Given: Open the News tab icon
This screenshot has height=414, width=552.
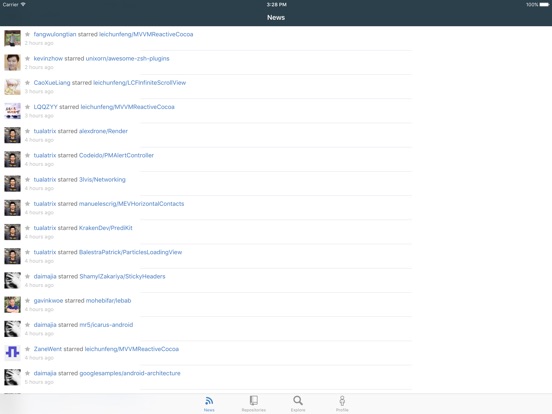Looking at the screenshot, I should [209, 403].
